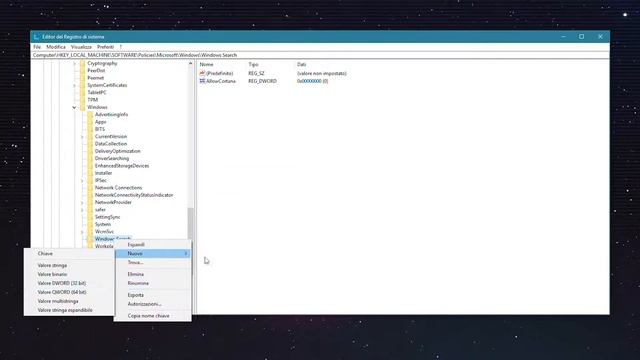
Task: Expand the IPSec key arrow
Action: [82, 180]
